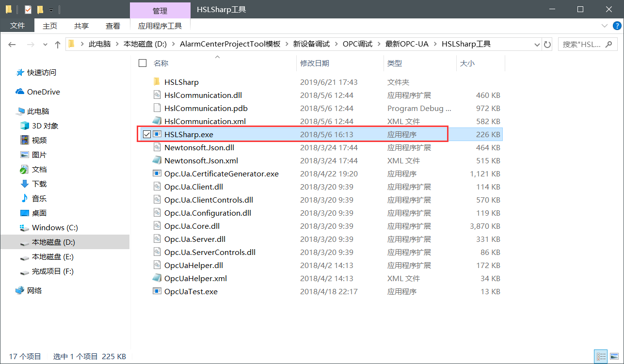Screen dimensions: 624x364
Task: Click the Properties icon in title bar
Action: tap(28, 9)
